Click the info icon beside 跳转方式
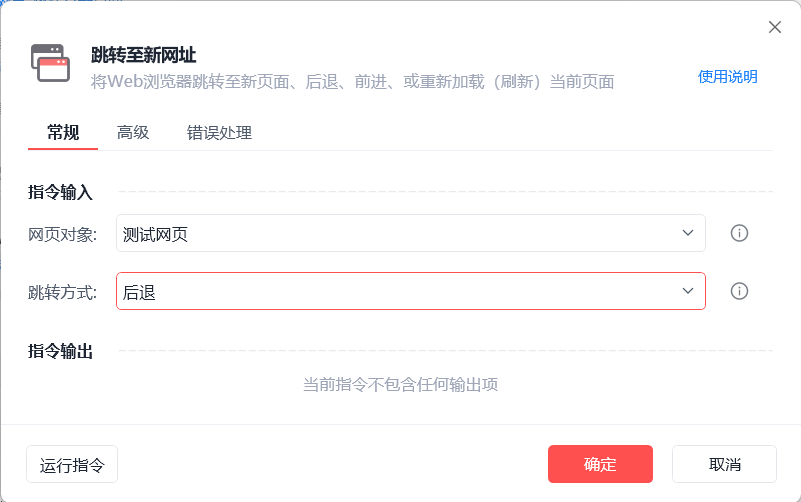Viewport: 801px width, 502px height. [x=739, y=291]
